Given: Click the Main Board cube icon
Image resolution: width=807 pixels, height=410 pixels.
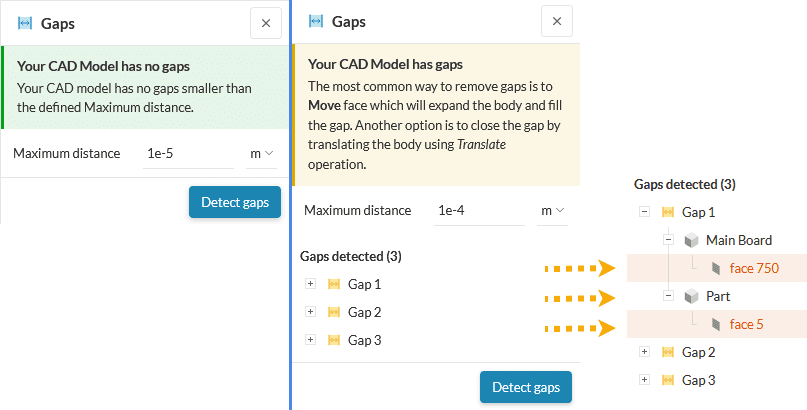Looking at the screenshot, I should [x=691, y=240].
